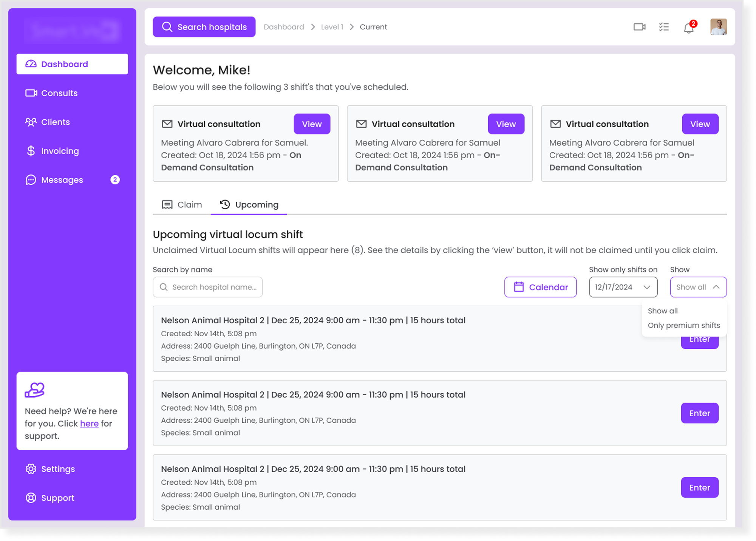Click the 'here' support link
The height and width of the screenshot is (541, 756).
coord(89,424)
